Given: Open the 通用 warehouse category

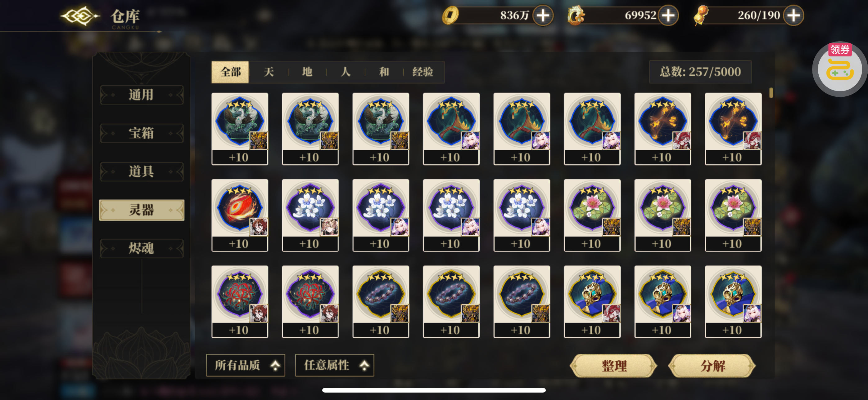Looking at the screenshot, I should [x=142, y=95].
